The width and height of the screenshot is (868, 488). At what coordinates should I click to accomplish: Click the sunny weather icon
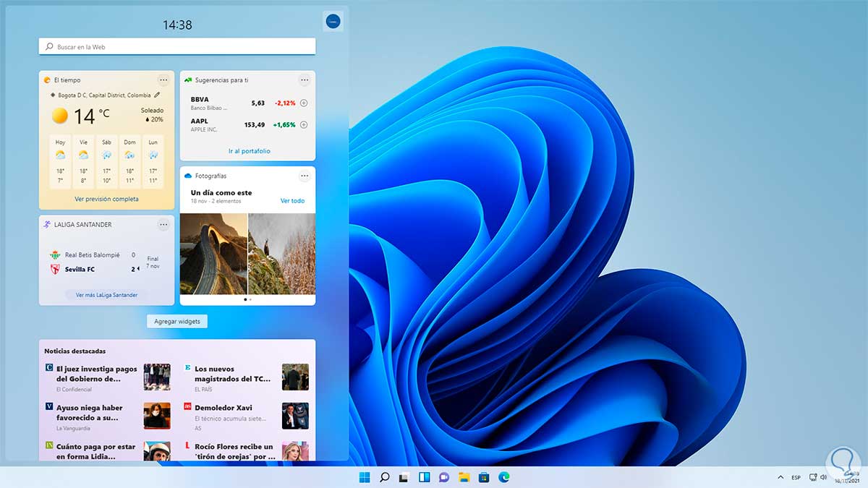(x=60, y=116)
